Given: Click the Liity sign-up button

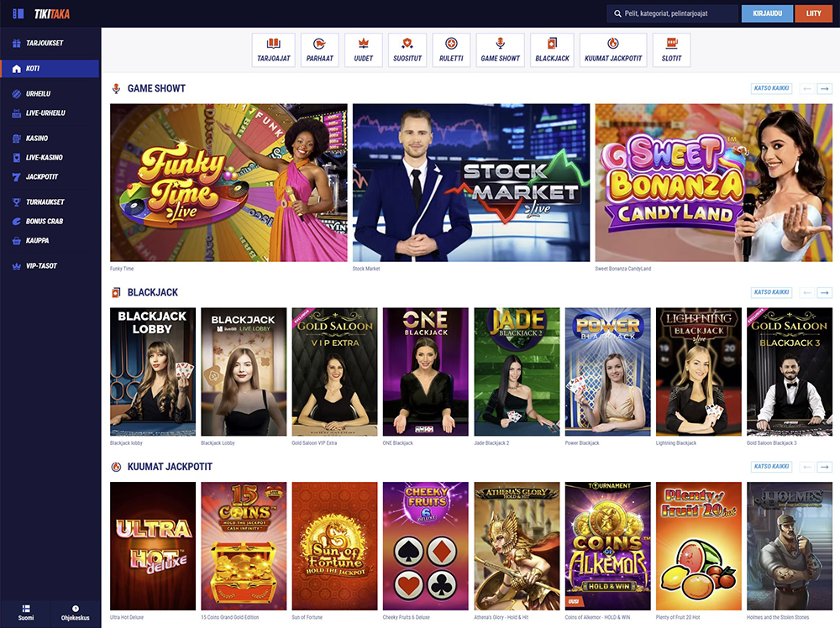Looking at the screenshot, I should pyautogui.click(x=813, y=13).
